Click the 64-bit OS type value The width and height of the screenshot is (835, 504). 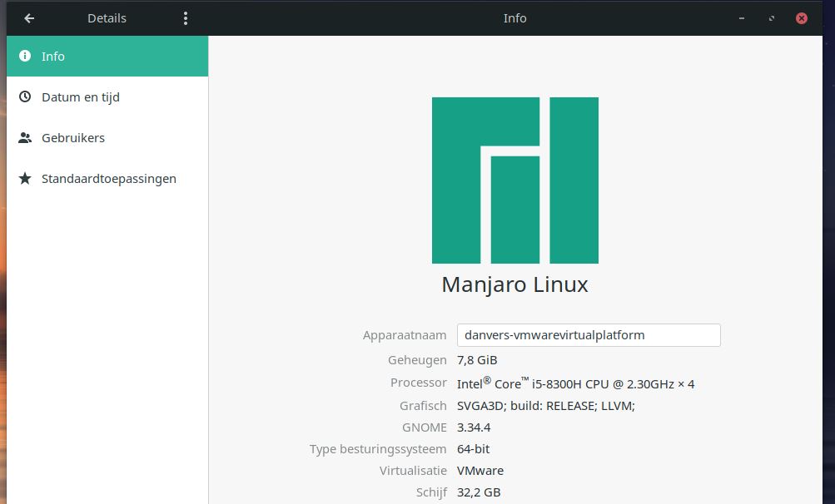(x=473, y=449)
